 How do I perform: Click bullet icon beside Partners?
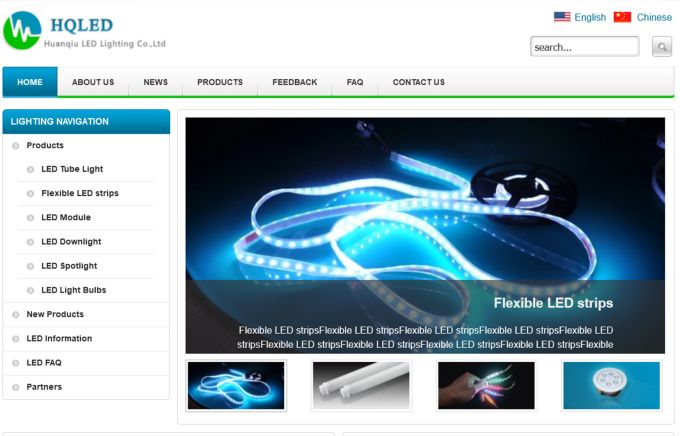(16, 387)
